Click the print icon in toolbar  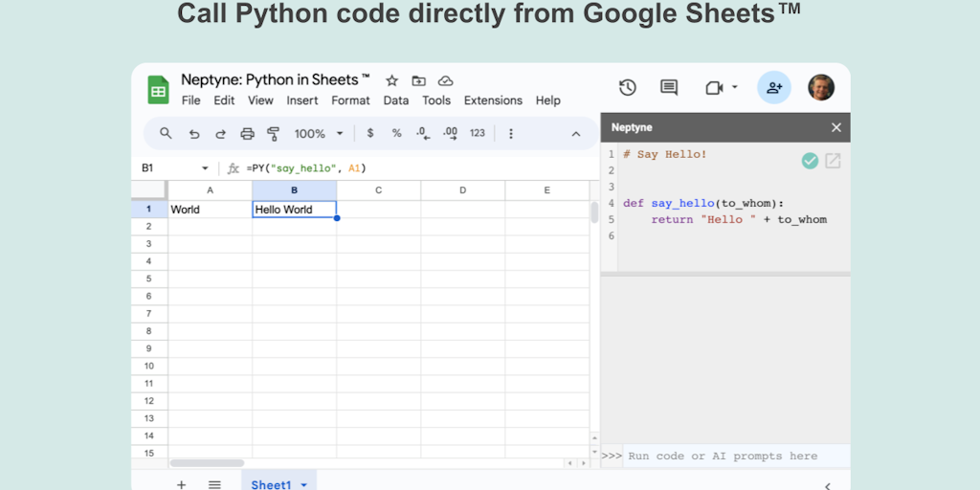(247, 134)
